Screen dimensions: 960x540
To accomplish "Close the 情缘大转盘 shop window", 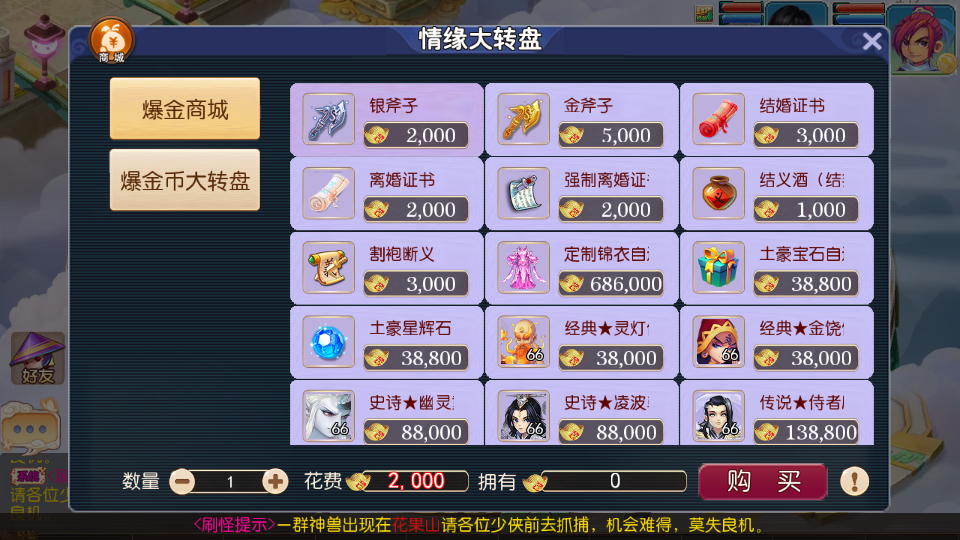I will pos(872,42).
